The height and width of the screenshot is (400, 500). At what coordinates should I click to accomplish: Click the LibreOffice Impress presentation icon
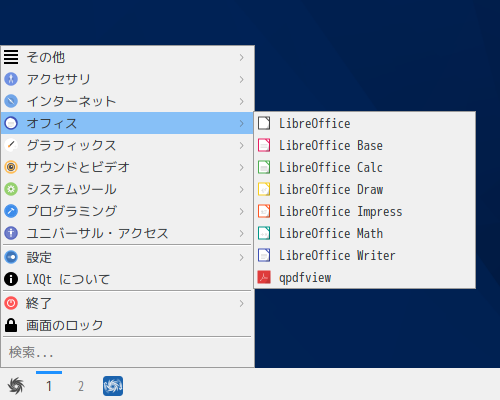(x=264, y=211)
